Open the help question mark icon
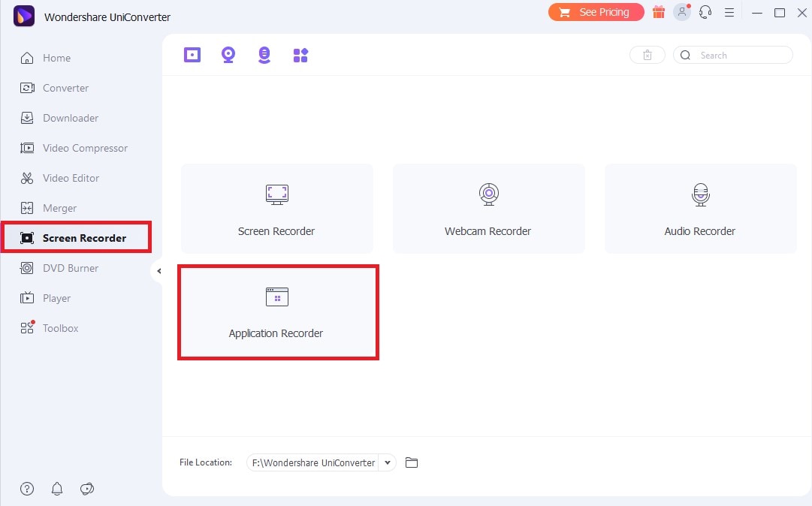Screen dimensions: 812x506 27,489
